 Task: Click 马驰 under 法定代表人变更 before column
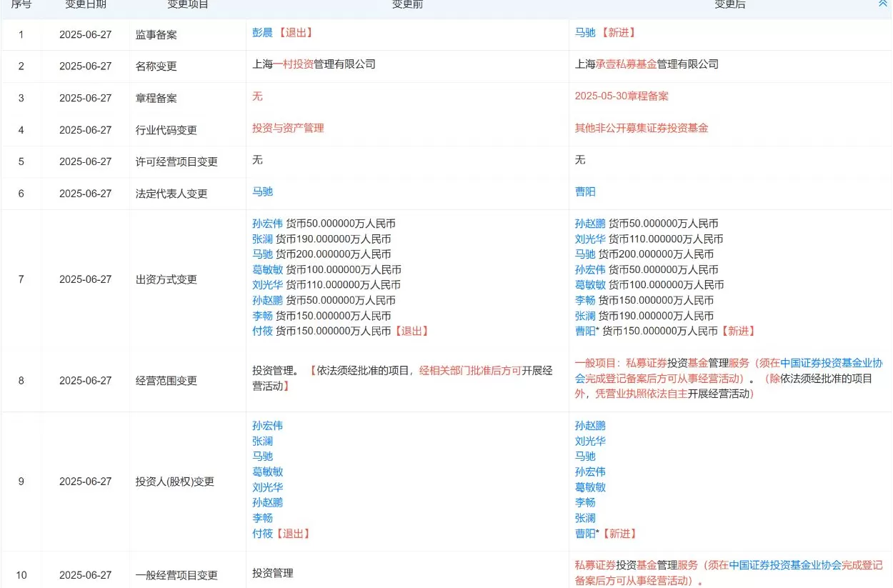(x=261, y=191)
